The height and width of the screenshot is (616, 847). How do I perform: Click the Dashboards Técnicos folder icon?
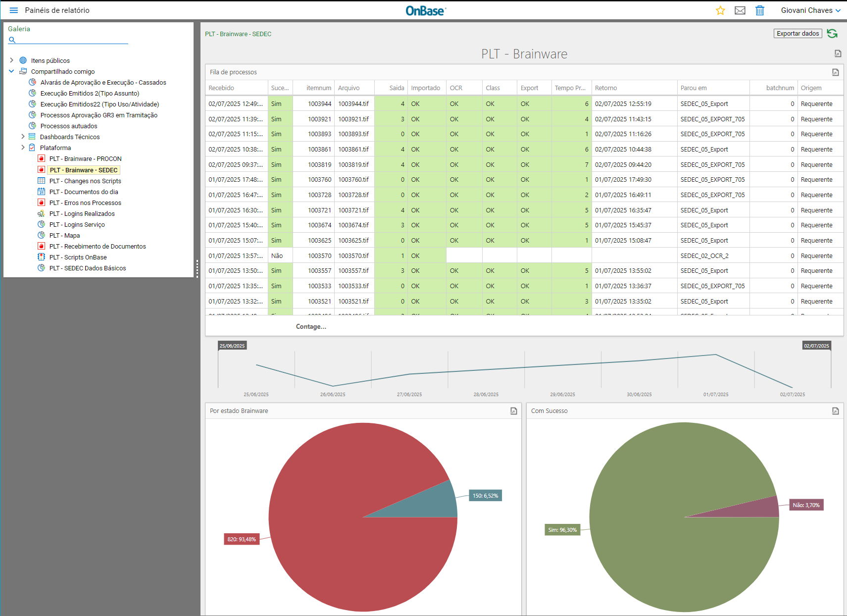[32, 137]
